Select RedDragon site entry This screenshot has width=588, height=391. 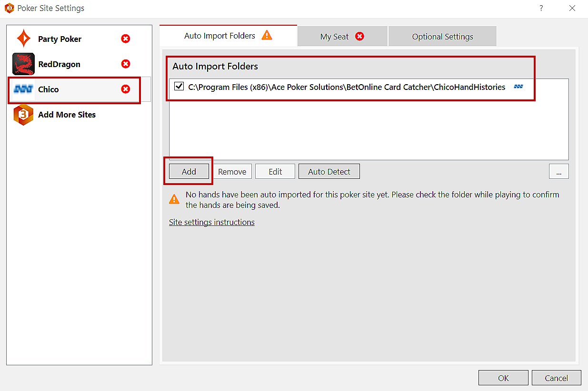click(79, 64)
